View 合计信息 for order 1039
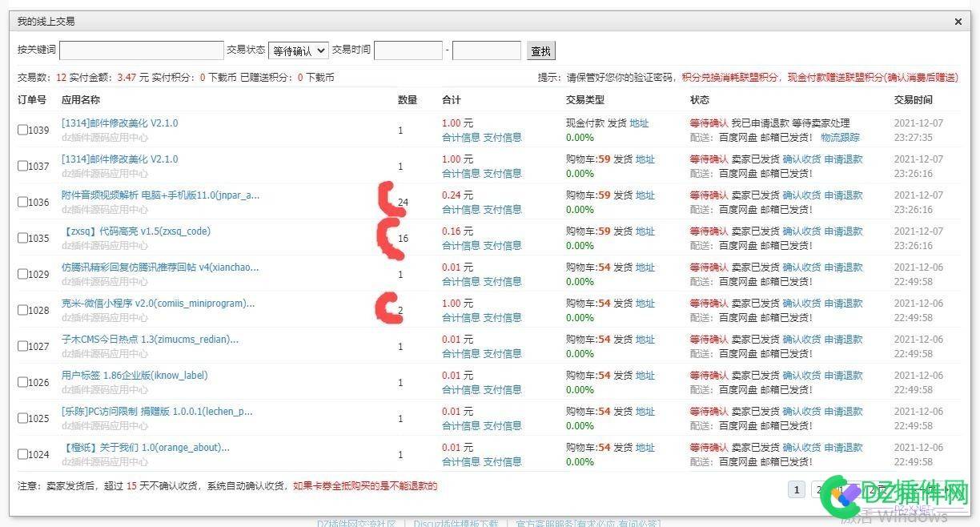 coord(461,138)
